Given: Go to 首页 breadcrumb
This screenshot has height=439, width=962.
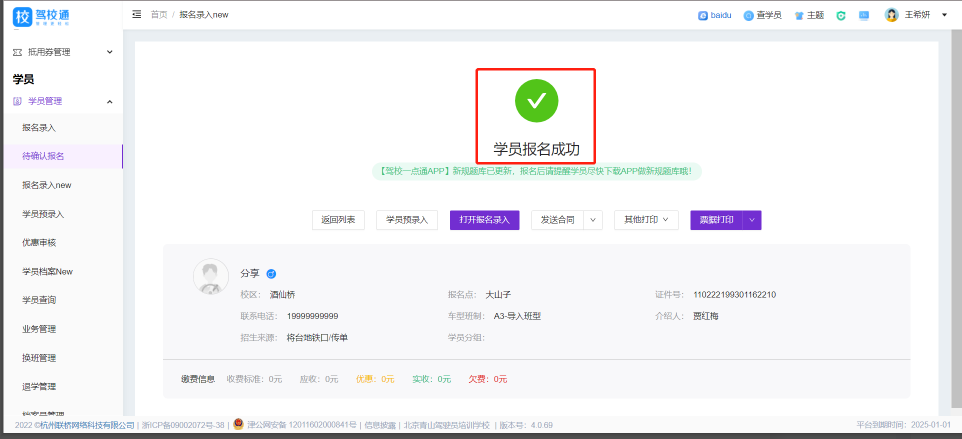Looking at the screenshot, I should click(159, 14).
